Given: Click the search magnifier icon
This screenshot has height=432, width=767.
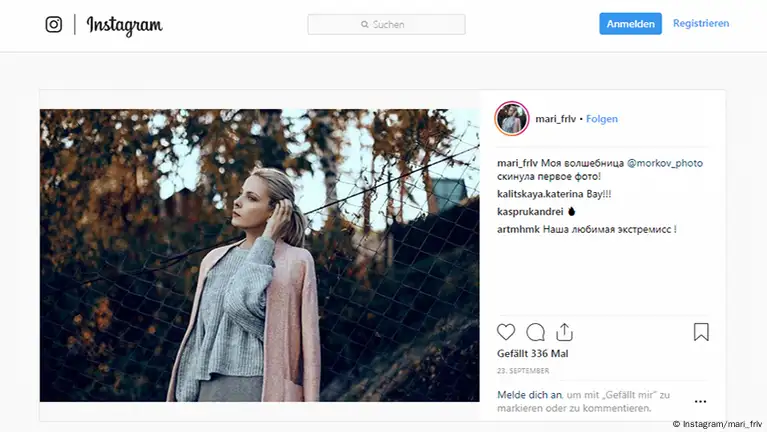Looking at the screenshot, I should pyautogui.click(x=365, y=25).
